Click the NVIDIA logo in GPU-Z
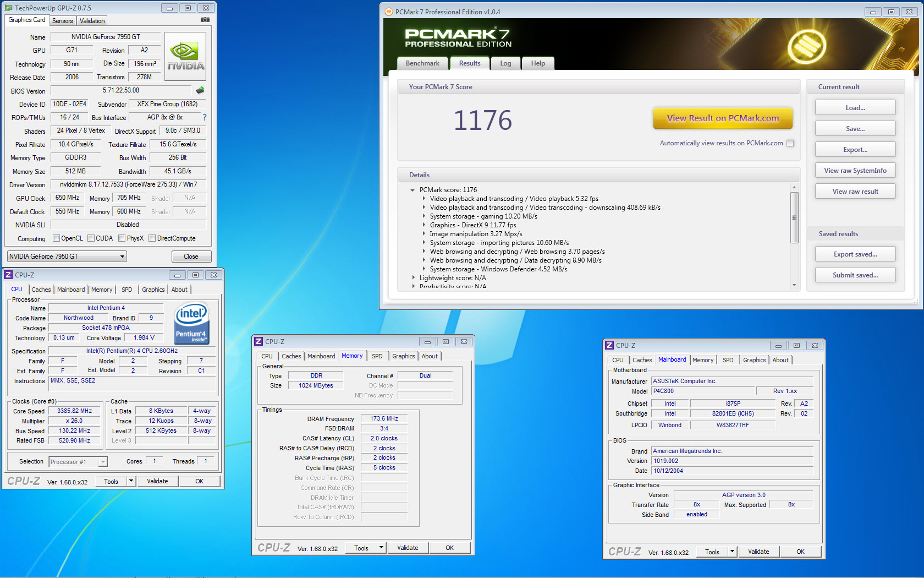This screenshot has height=578, width=924. (185, 56)
